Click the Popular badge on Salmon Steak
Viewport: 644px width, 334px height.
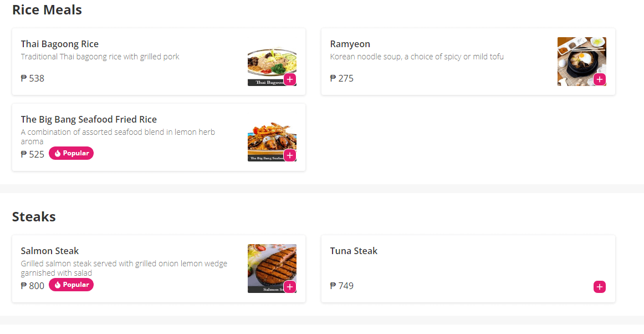71,285
